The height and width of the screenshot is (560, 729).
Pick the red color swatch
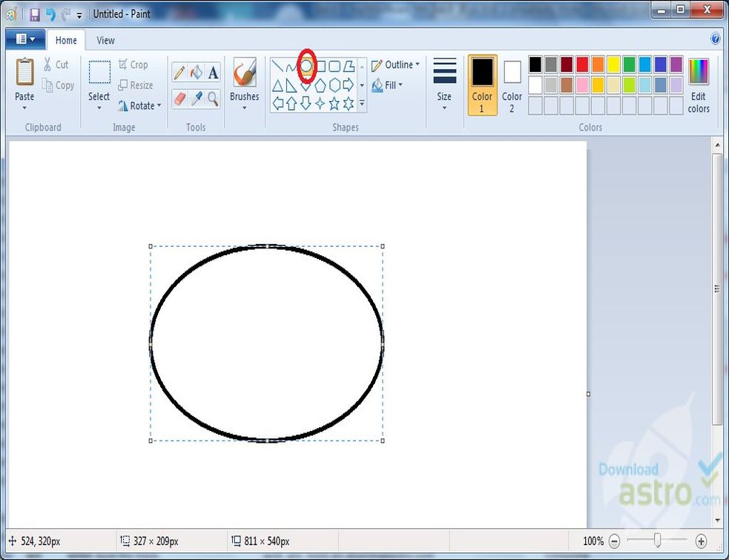[582, 65]
